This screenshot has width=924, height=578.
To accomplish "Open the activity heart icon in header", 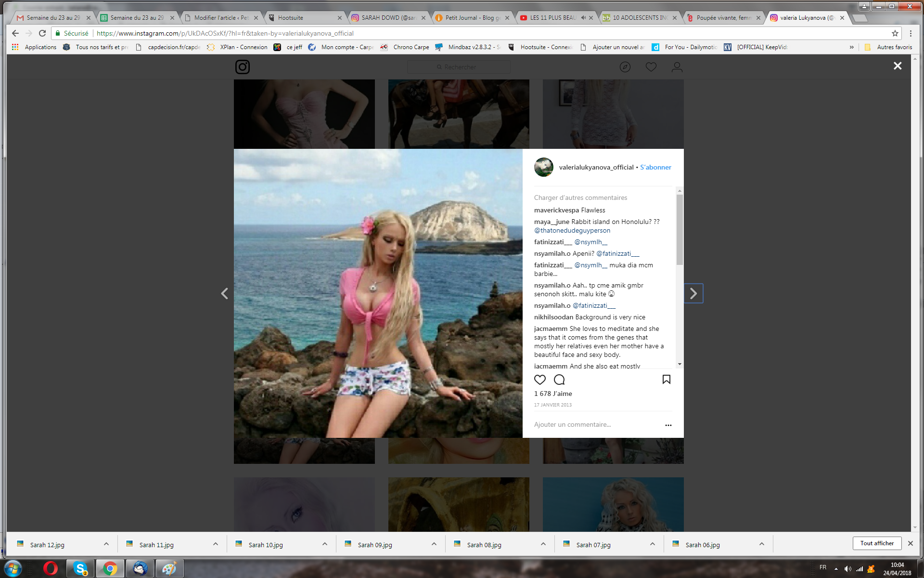I will (x=651, y=67).
